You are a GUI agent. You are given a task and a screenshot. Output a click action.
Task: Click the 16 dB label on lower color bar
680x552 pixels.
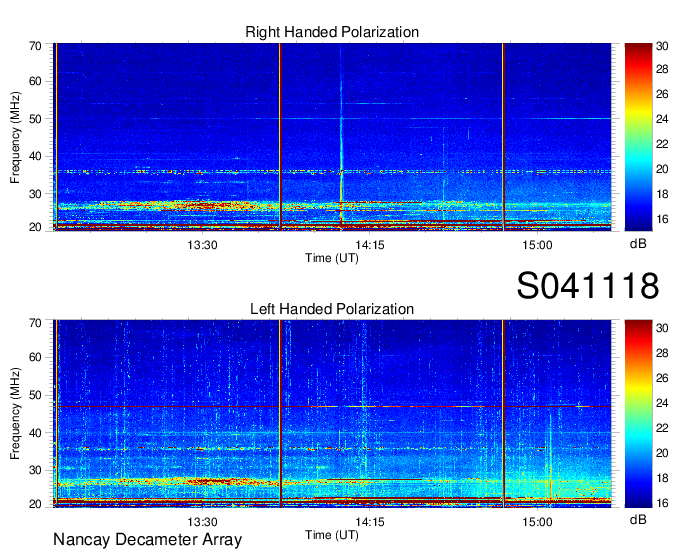[662, 503]
